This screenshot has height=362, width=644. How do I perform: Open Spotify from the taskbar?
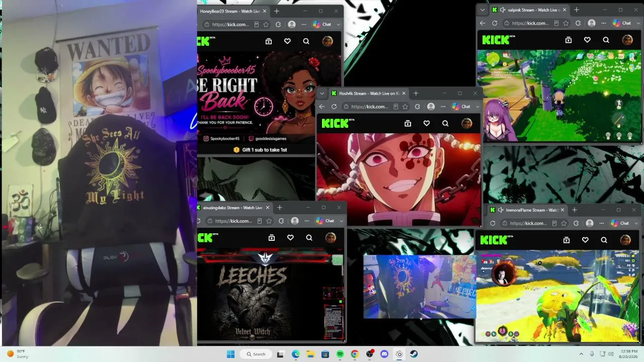coord(340,354)
